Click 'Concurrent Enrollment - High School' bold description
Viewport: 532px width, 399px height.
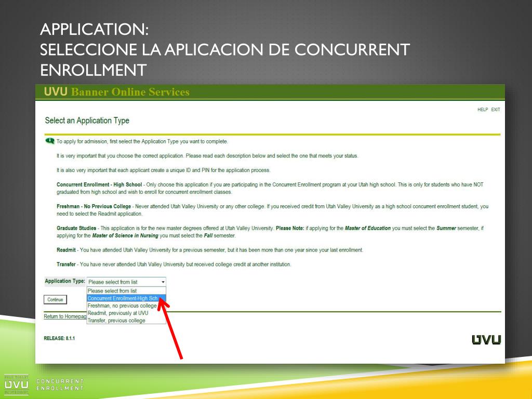pyautogui.click(x=99, y=184)
